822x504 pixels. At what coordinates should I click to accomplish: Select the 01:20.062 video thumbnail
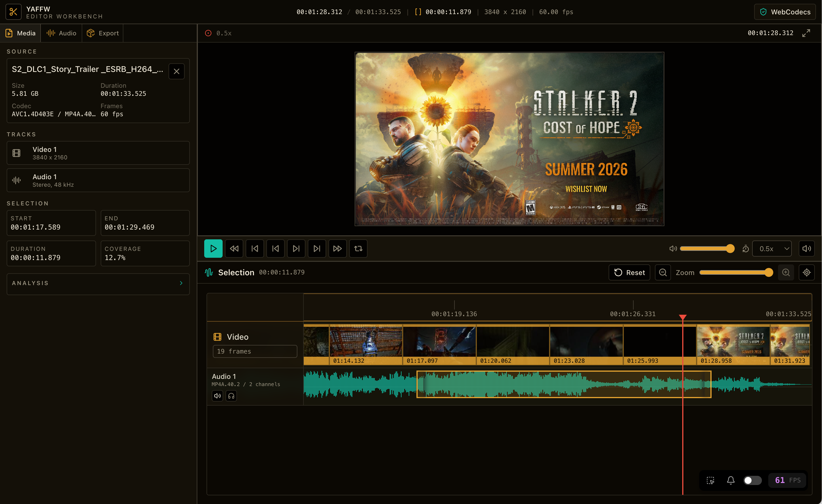(513, 344)
